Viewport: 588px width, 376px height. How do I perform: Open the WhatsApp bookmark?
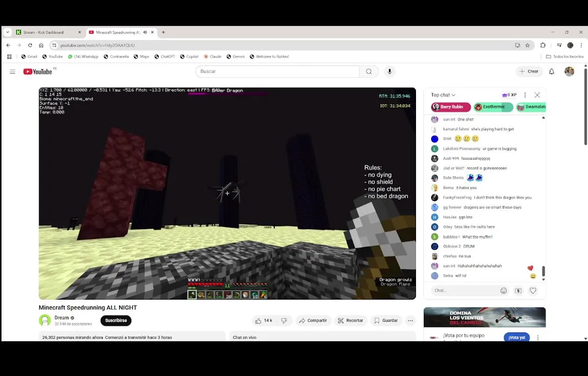[x=83, y=56]
